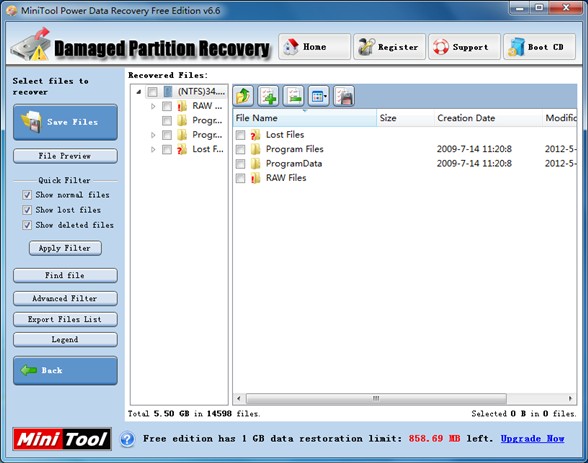Screen dimensions: 588x463
Task: Click the Save Files button
Action: pyautogui.click(x=65, y=122)
